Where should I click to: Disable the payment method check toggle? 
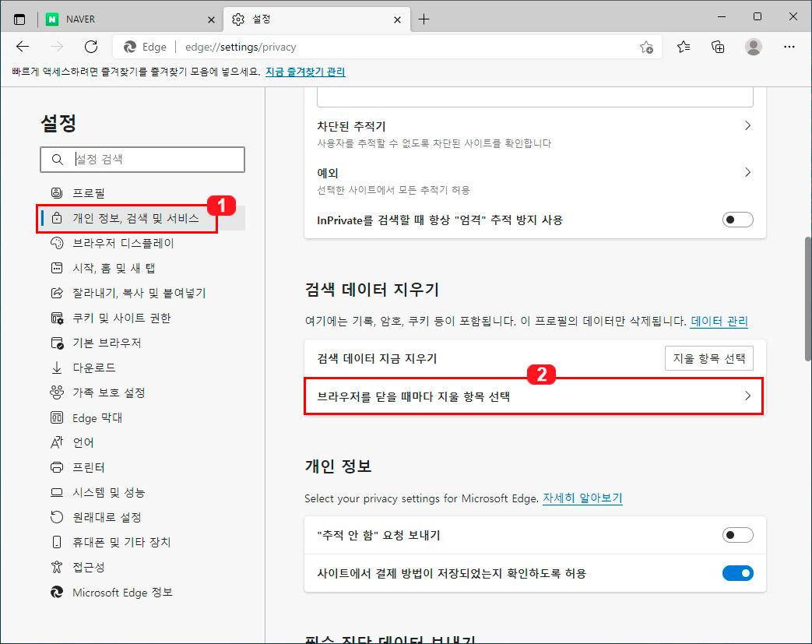click(x=736, y=573)
